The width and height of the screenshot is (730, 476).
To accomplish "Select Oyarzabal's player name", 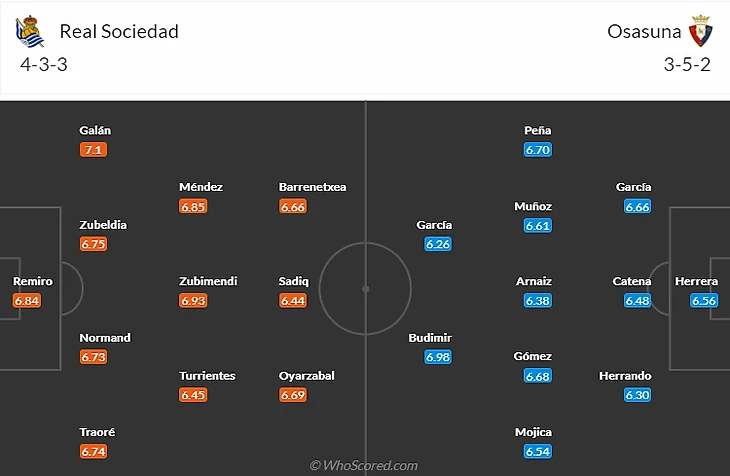I will (307, 376).
